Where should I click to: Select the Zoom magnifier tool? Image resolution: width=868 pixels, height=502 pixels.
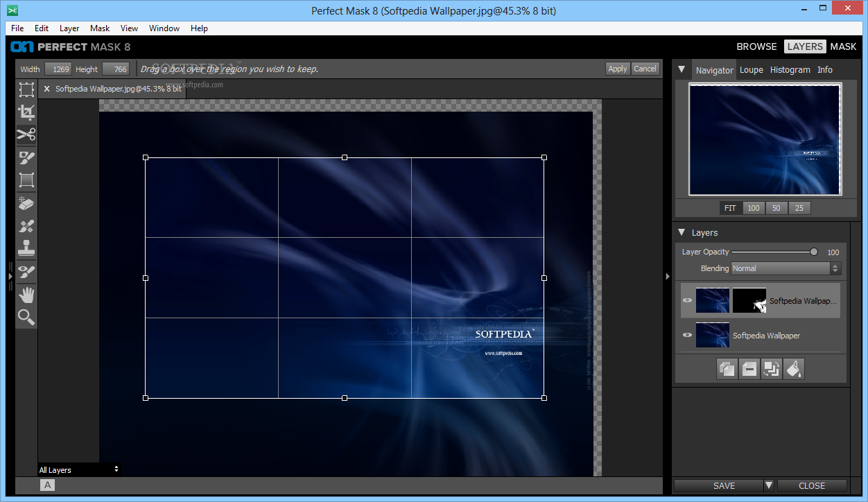[x=26, y=318]
